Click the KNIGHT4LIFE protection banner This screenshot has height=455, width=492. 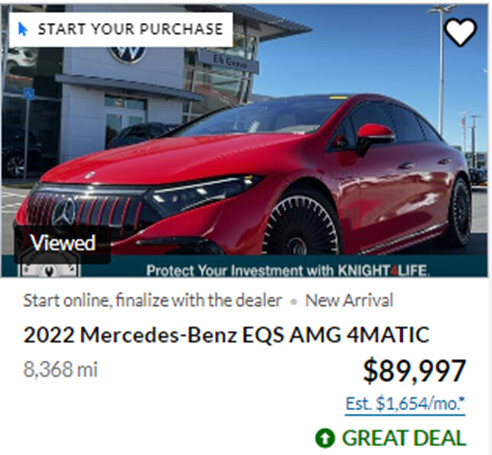[x=287, y=270]
